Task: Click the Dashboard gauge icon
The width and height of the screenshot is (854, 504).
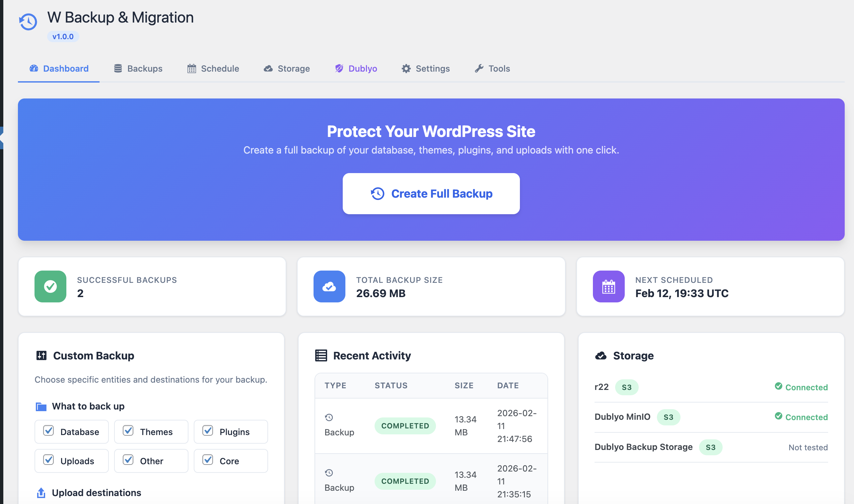Action: pyautogui.click(x=33, y=68)
